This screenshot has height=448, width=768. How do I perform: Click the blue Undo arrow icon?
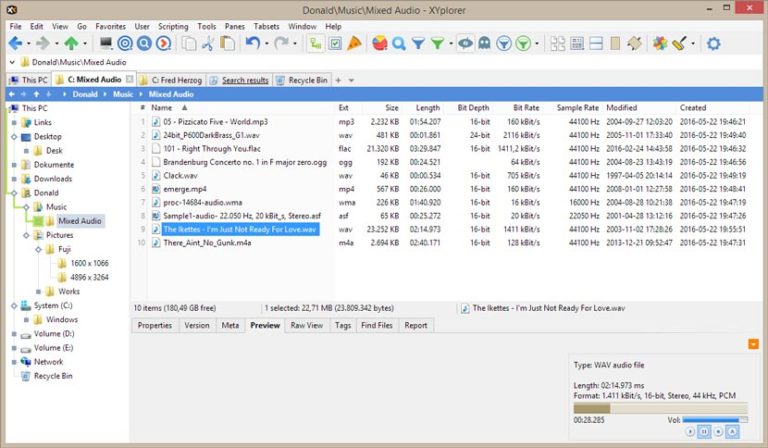coord(253,44)
